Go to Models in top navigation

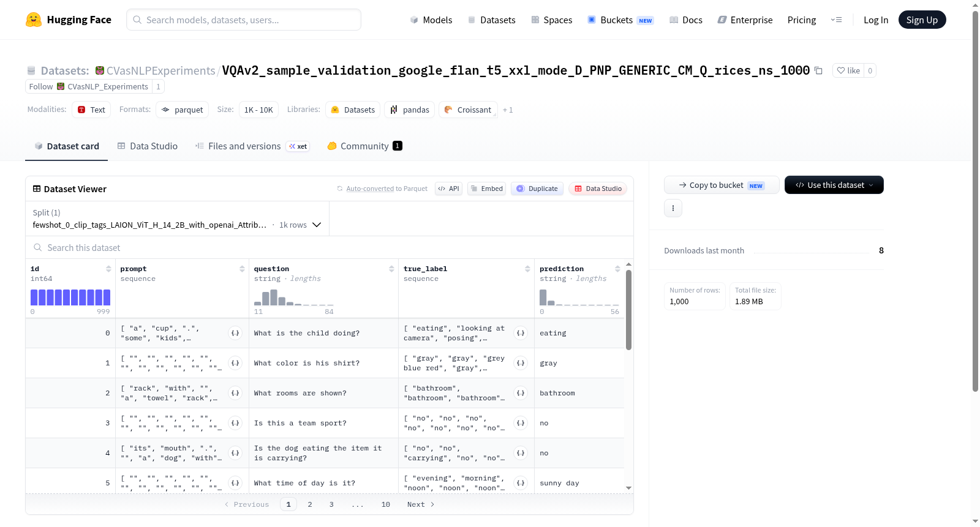point(431,20)
